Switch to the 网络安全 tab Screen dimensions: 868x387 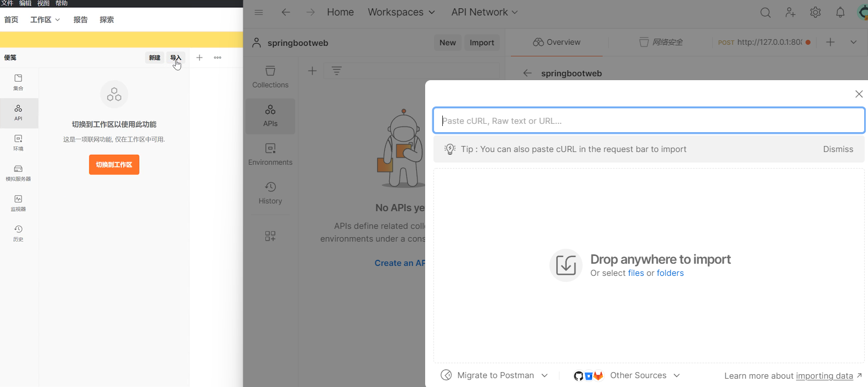coord(661,43)
